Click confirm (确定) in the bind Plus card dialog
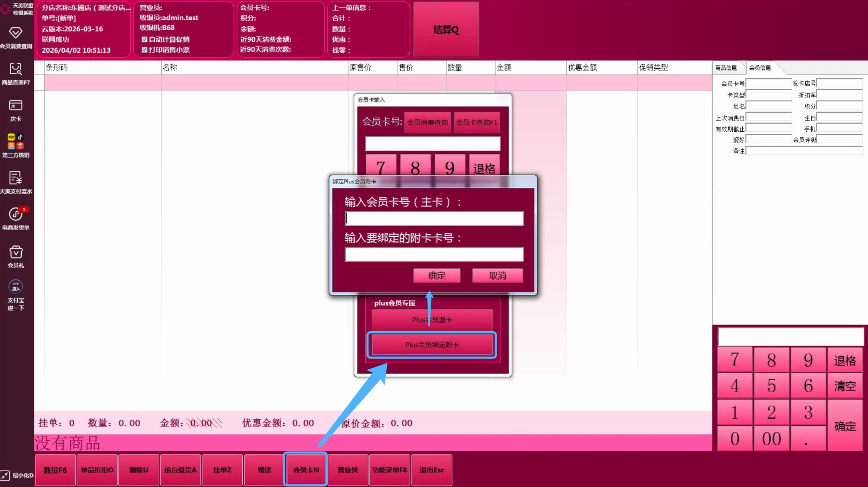This screenshot has height=487, width=868. coord(436,276)
